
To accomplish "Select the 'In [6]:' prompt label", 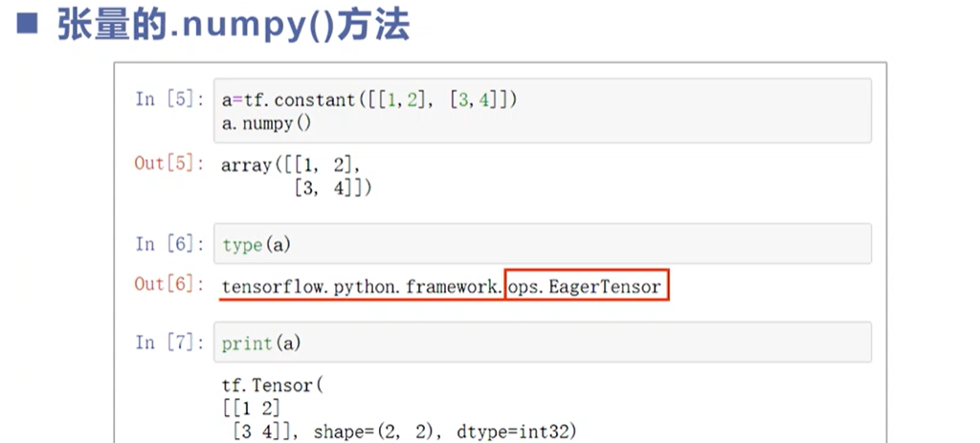I will click(169, 244).
